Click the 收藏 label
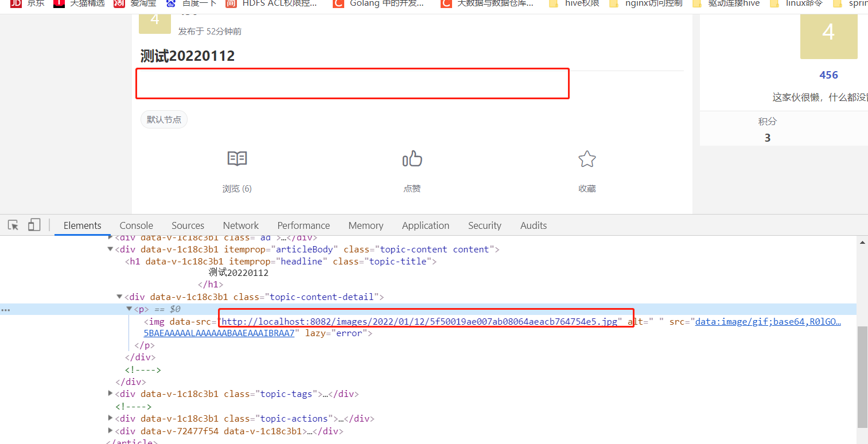This screenshot has height=444, width=868. pyautogui.click(x=587, y=188)
